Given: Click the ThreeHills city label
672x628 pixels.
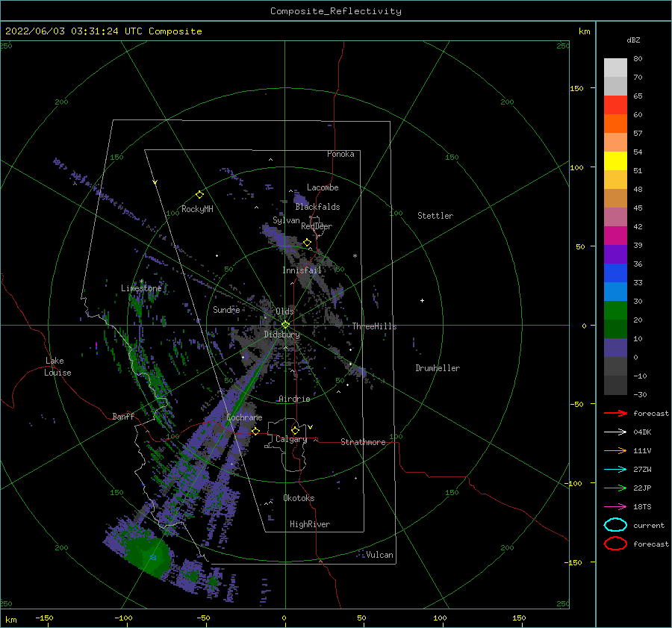Looking at the screenshot, I should pos(375,326).
